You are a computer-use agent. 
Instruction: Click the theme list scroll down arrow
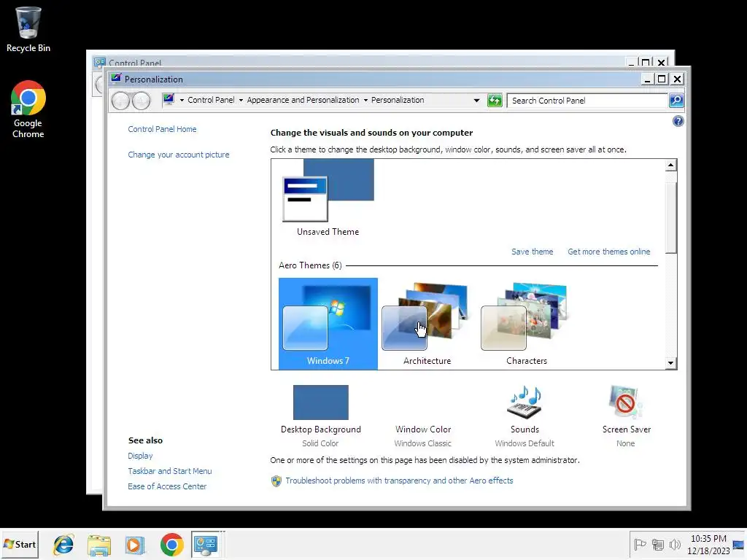tap(670, 363)
